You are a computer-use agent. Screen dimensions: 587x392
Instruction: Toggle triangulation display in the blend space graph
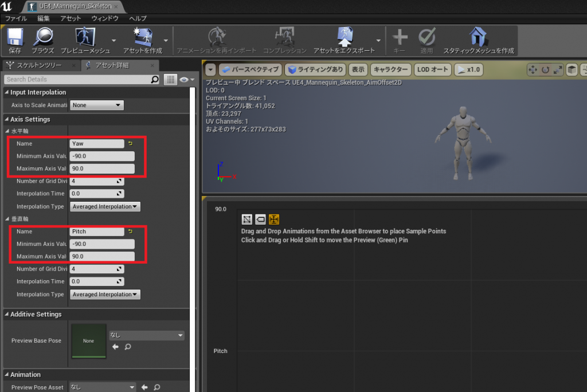pos(247,219)
